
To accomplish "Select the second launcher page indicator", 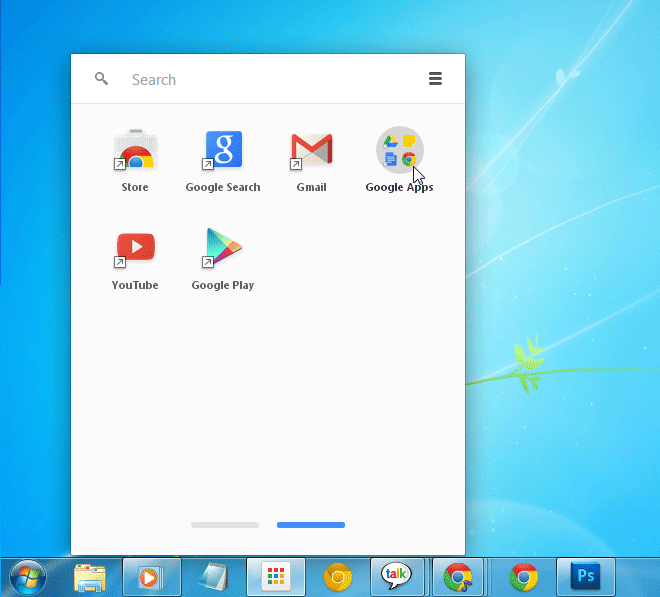I will coord(311,525).
